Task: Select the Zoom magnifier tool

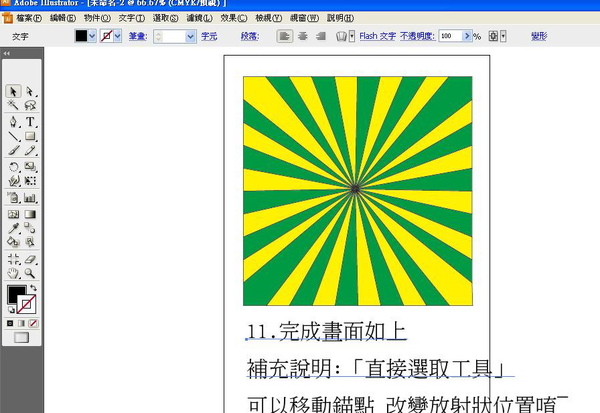Action: pos(30,273)
